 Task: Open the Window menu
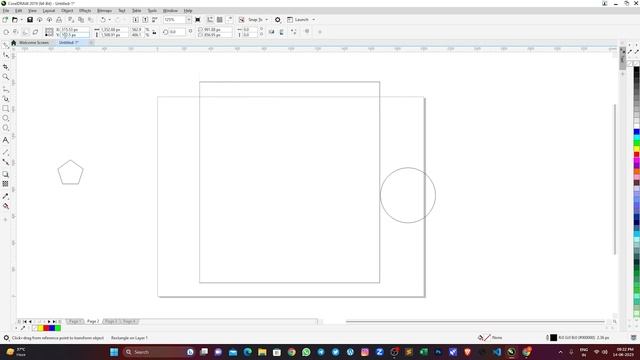click(170, 11)
